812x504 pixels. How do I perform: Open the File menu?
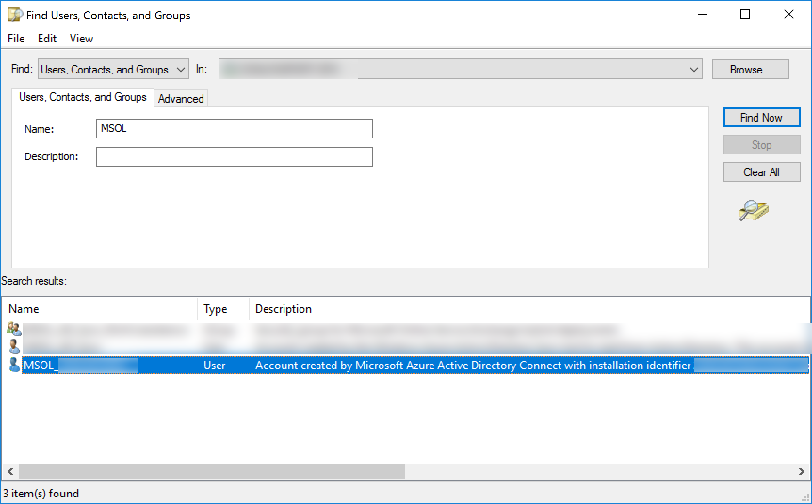click(x=16, y=39)
